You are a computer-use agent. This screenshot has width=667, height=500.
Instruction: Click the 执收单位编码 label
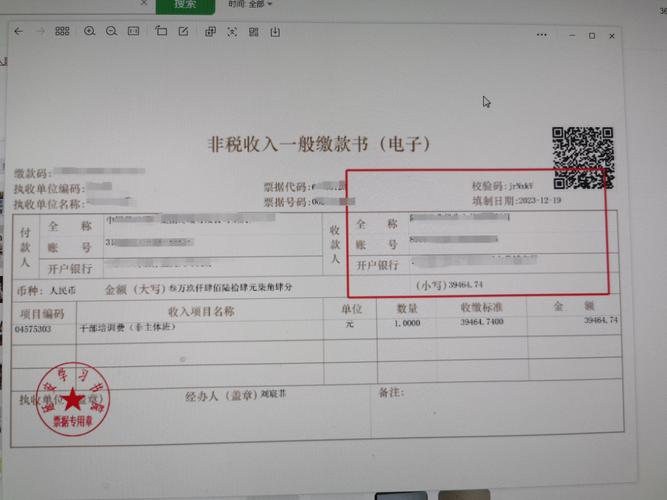49,189
